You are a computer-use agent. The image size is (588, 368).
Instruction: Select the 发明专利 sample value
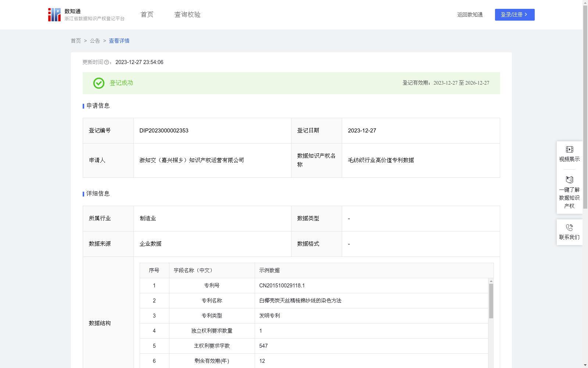coord(269,316)
